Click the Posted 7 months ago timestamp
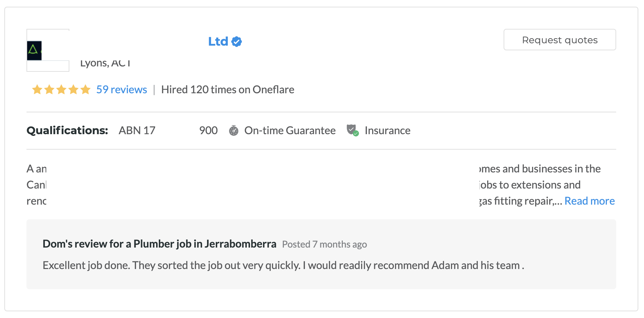This screenshot has width=644, height=318. [324, 245]
